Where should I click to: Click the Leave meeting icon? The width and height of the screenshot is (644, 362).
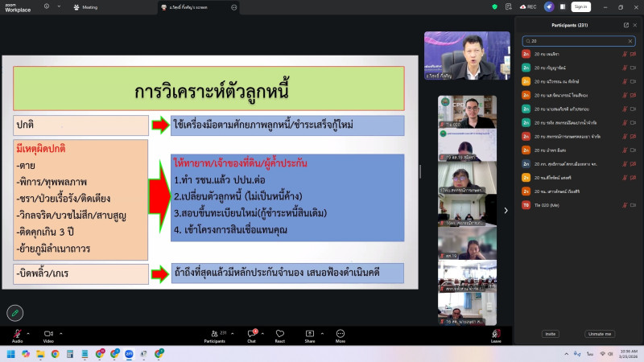coord(496,333)
